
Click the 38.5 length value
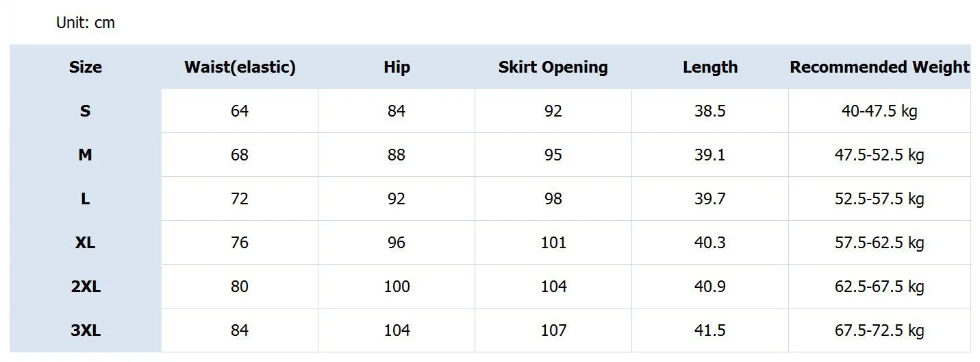pyautogui.click(x=710, y=111)
